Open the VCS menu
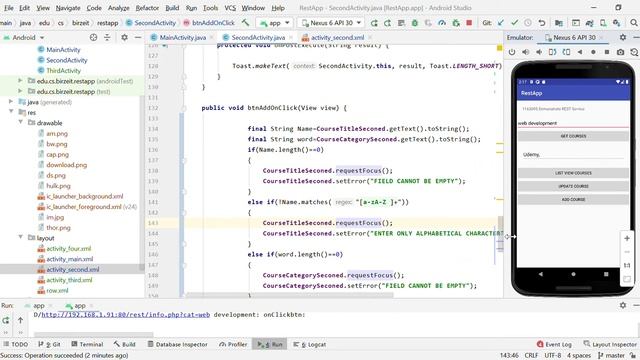 pos(230,8)
